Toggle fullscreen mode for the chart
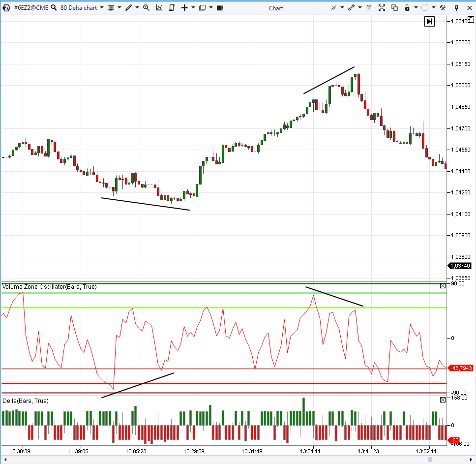 382,7
